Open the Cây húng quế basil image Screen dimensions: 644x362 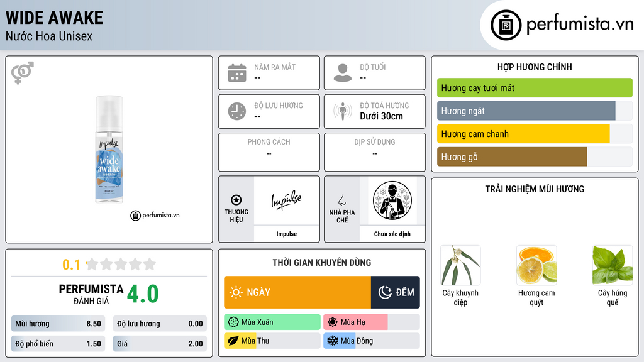613,265
